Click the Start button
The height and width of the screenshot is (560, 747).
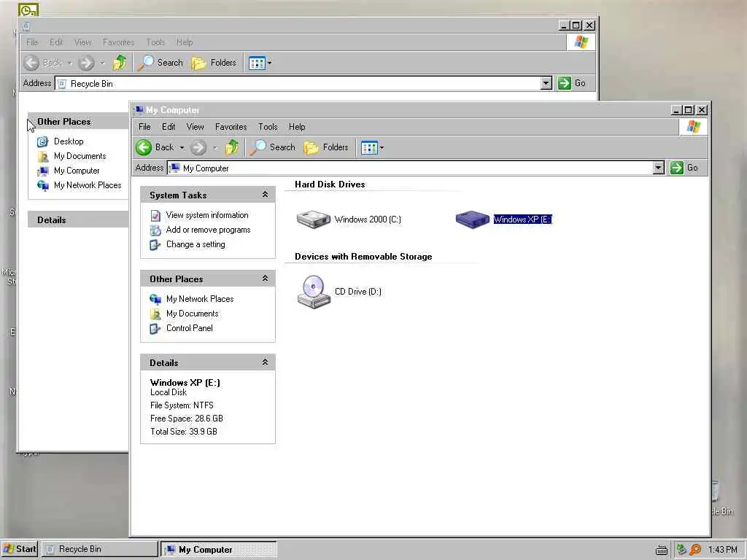[20, 549]
